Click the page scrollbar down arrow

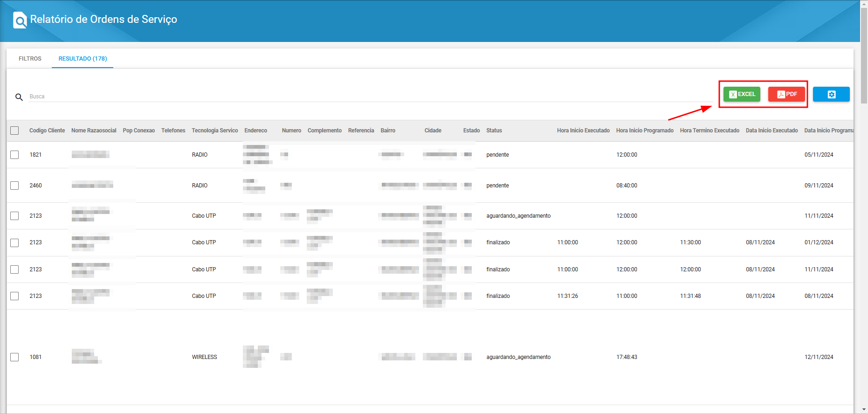click(x=864, y=410)
